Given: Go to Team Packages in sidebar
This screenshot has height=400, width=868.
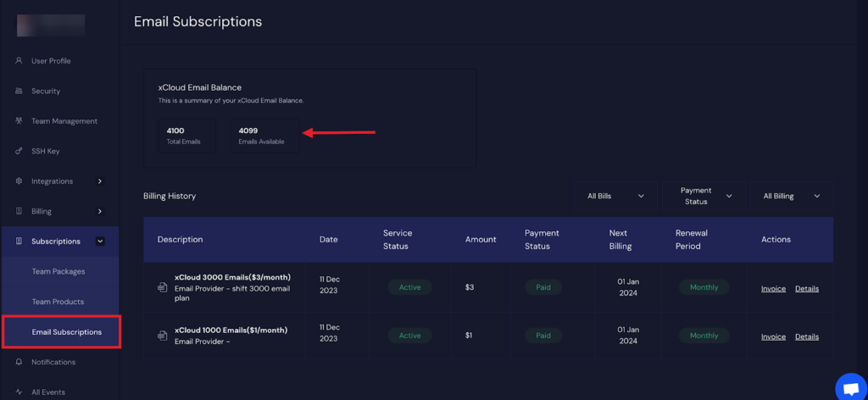Looking at the screenshot, I should (58, 271).
